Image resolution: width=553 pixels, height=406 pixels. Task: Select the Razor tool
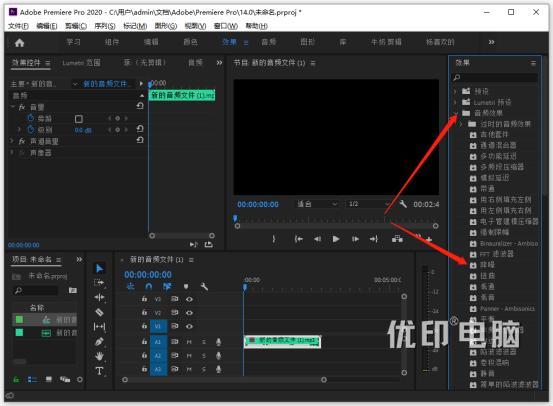99,312
